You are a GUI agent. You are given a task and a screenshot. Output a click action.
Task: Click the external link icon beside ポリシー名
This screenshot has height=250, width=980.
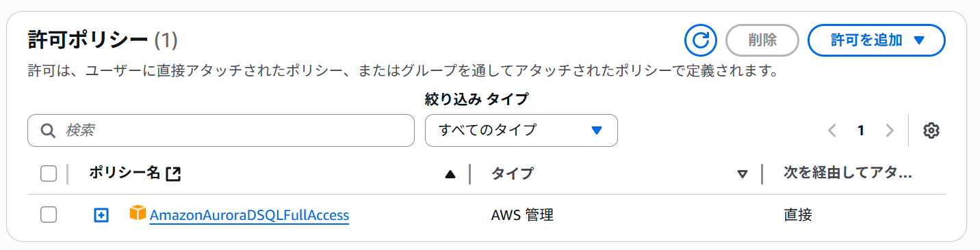[x=174, y=174]
